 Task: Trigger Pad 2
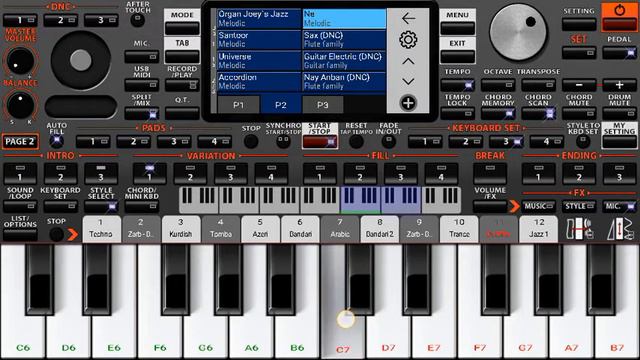tap(133, 142)
